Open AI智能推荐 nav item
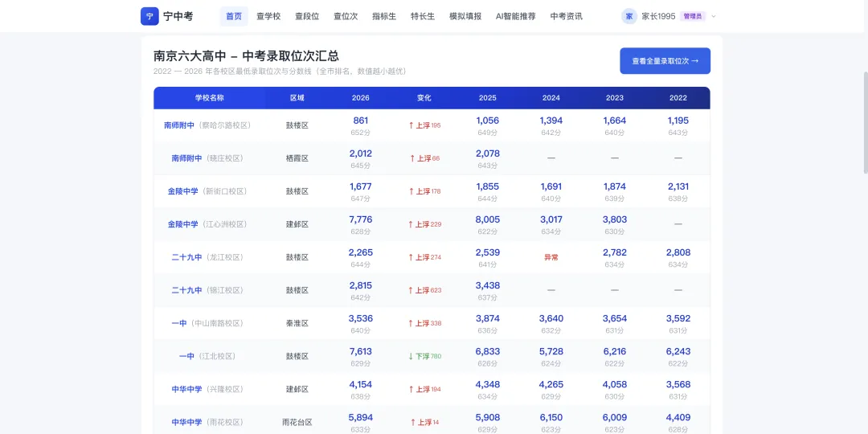Image resolution: width=868 pixels, height=434 pixels. tap(515, 16)
